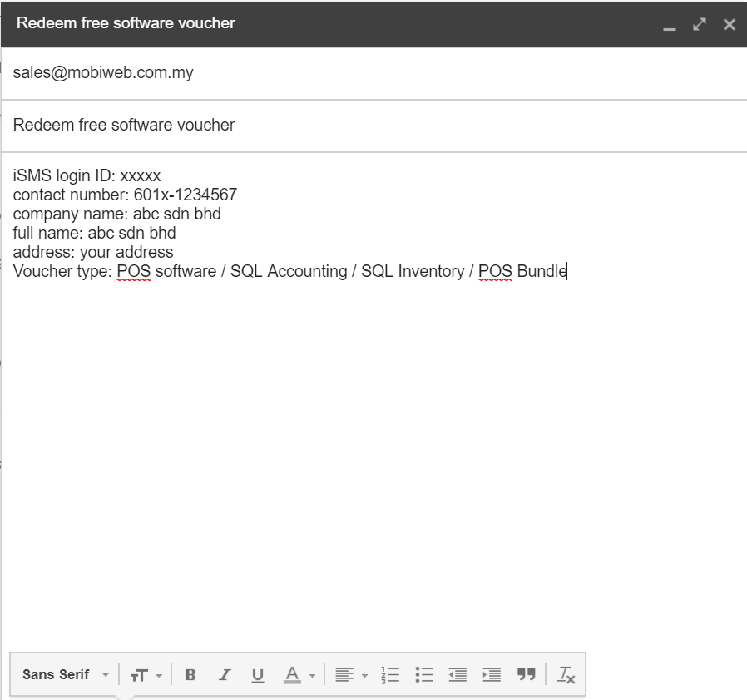Image resolution: width=747 pixels, height=700 pixels.
Task: Click the indent less icon
Action: pyautogui.click(x=458, y=675)
